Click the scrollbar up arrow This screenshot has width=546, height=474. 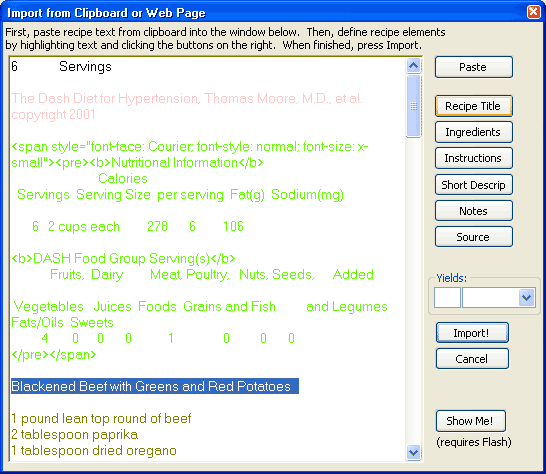coord(413,65)
